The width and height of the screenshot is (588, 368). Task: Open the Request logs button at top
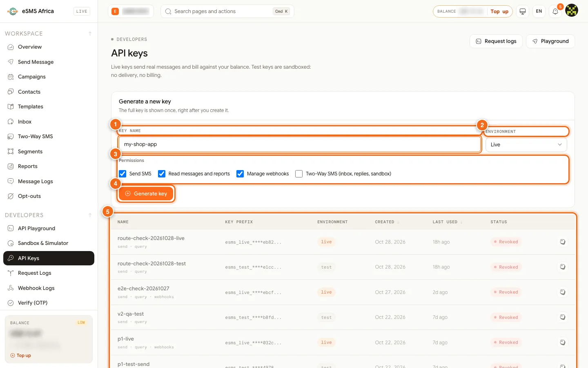(x=496, y=41)
